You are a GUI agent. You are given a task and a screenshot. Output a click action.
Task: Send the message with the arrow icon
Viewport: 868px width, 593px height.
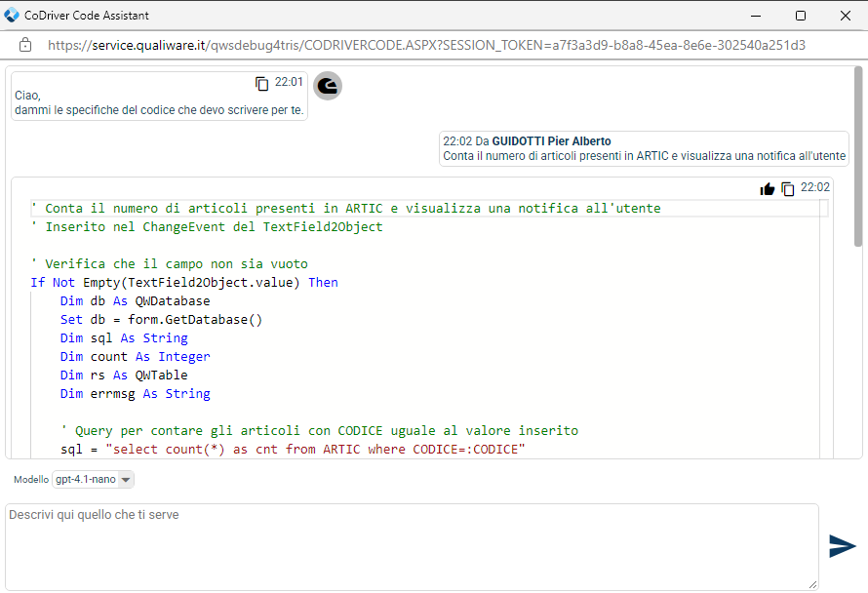[842, 546]
